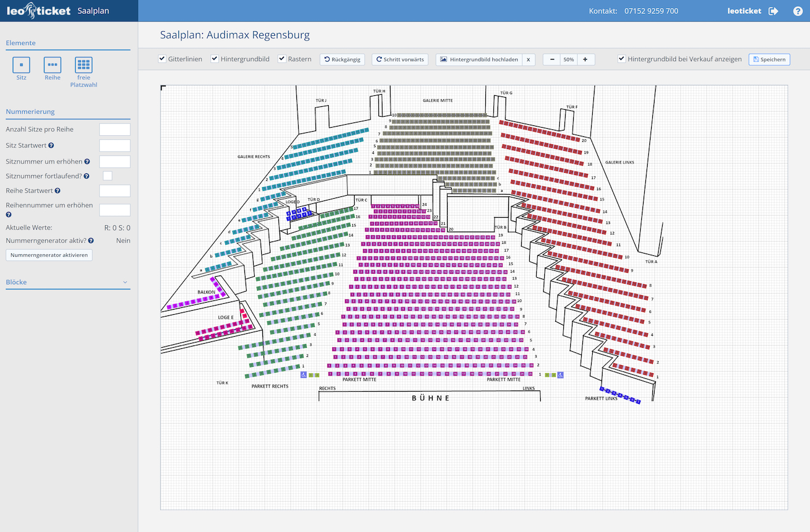Focus the Anzahl Sitze pro Reihe field
This screenshot has width=810, height=532.
click(114, 129)
